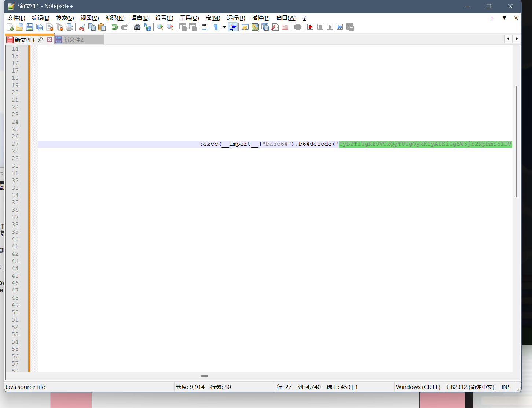Click the Save file toolbar icon
The width and height of the screenshot is (532, 408).
point(30,27)
